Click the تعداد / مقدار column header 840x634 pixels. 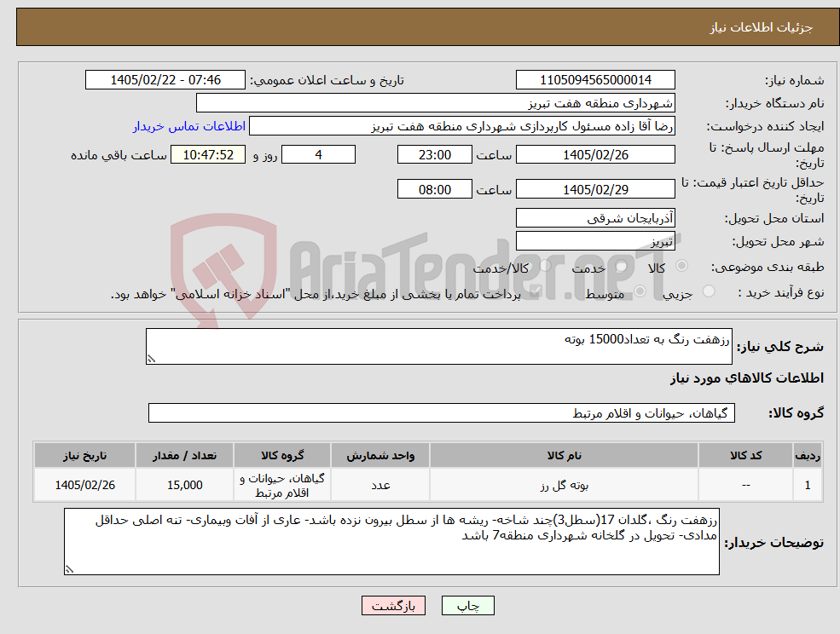pos(184,456)
